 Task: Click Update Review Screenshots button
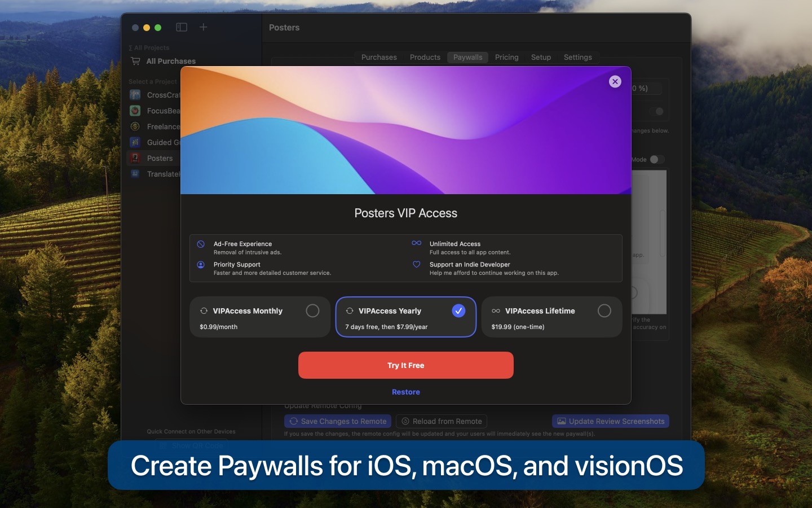611,422
